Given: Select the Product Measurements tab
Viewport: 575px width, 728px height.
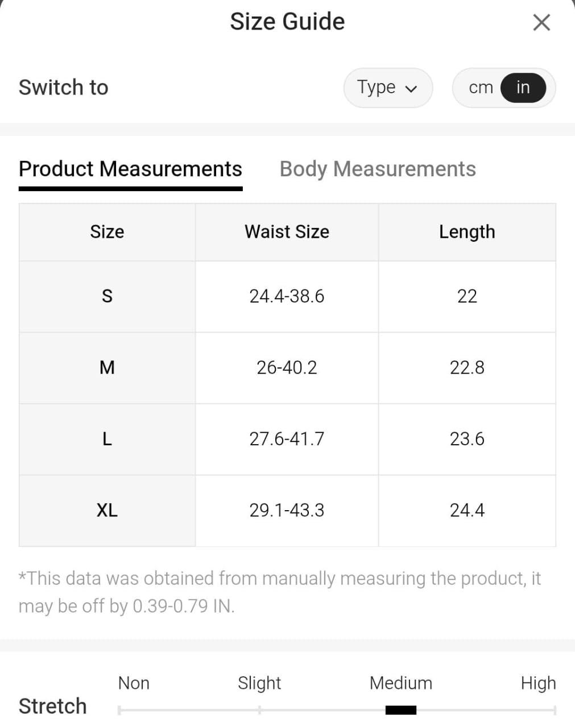Looking at the screenshot, I should tap(130, 169).
